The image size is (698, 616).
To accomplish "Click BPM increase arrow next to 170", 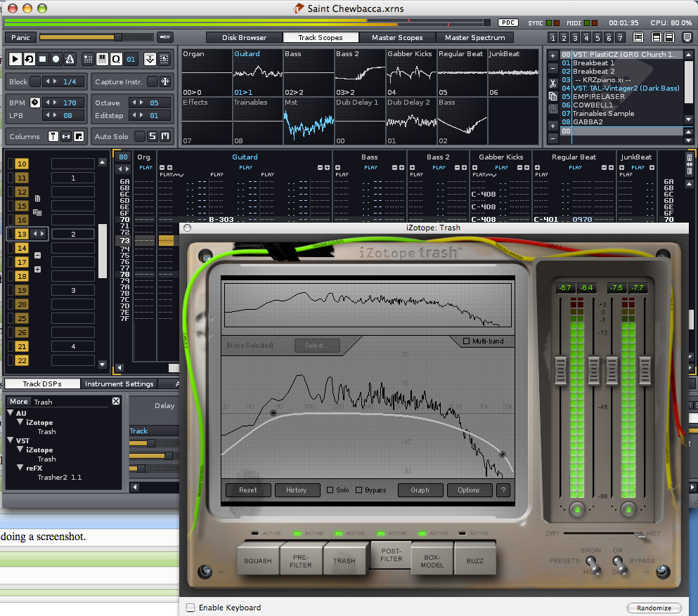I will (x=55, y=103).
